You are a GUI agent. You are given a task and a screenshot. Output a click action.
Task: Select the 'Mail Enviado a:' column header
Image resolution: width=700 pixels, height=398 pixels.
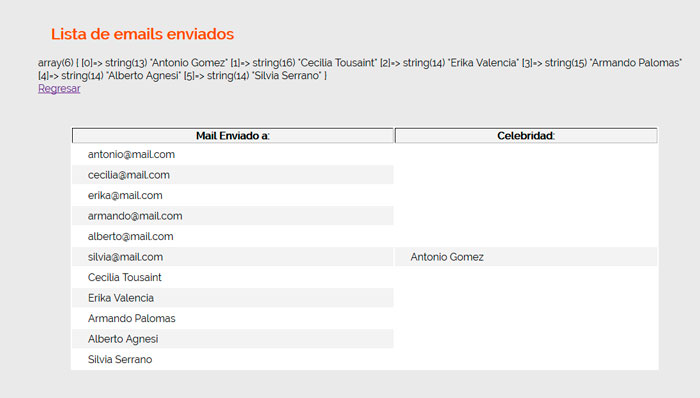pyautogui.click(x=233, y=136)
